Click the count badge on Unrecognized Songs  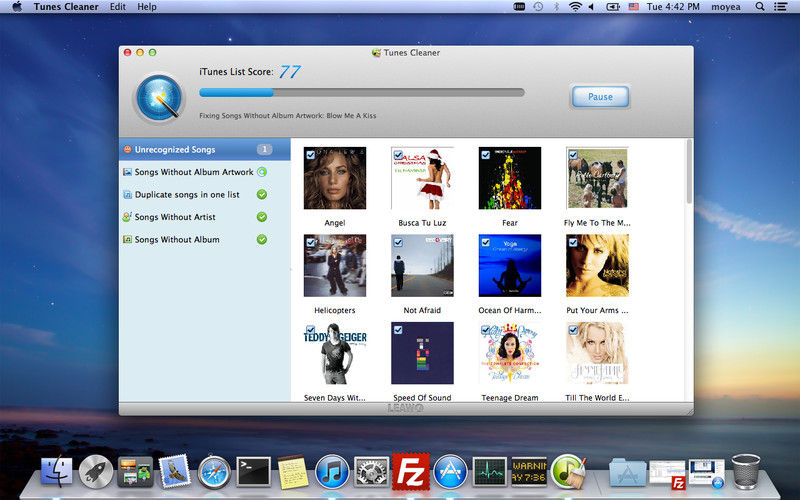tap(264, 149)
